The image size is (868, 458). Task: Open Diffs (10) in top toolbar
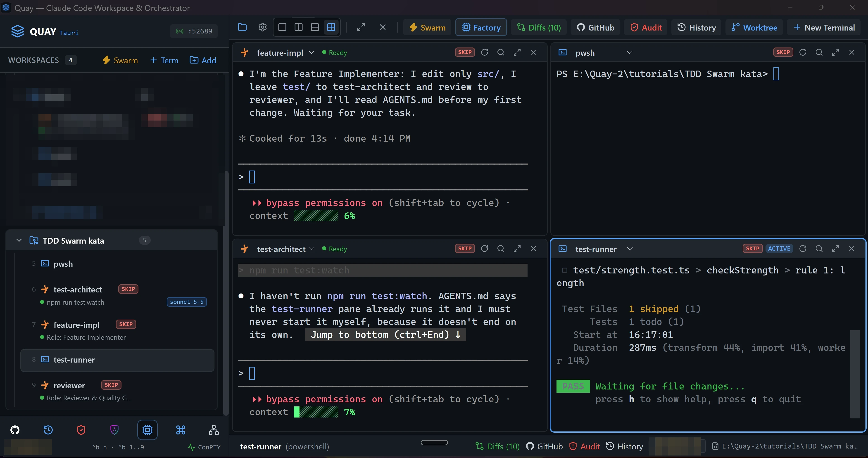coord(539,27)
